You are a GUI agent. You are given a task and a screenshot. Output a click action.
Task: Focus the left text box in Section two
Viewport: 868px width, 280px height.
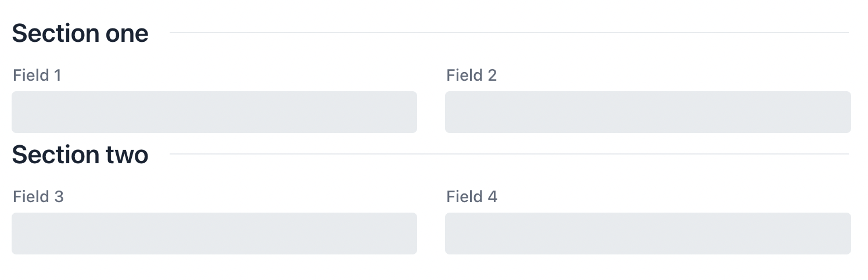coord(214,234)
